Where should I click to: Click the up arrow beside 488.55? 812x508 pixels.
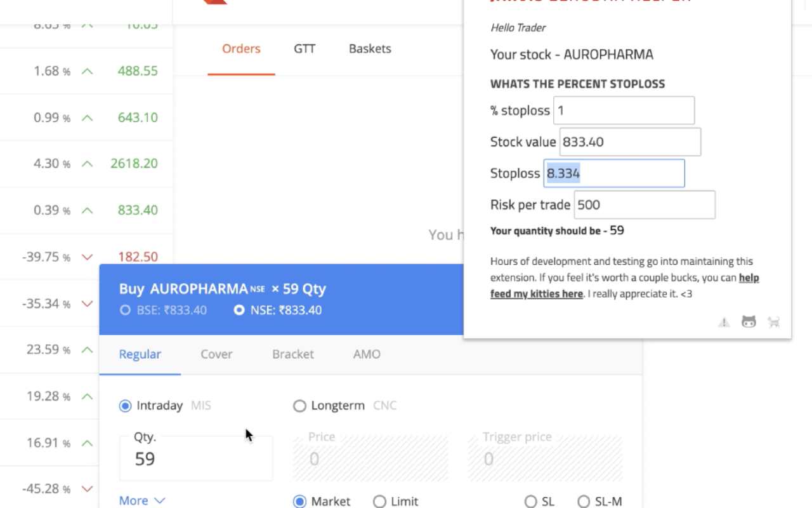88,71
